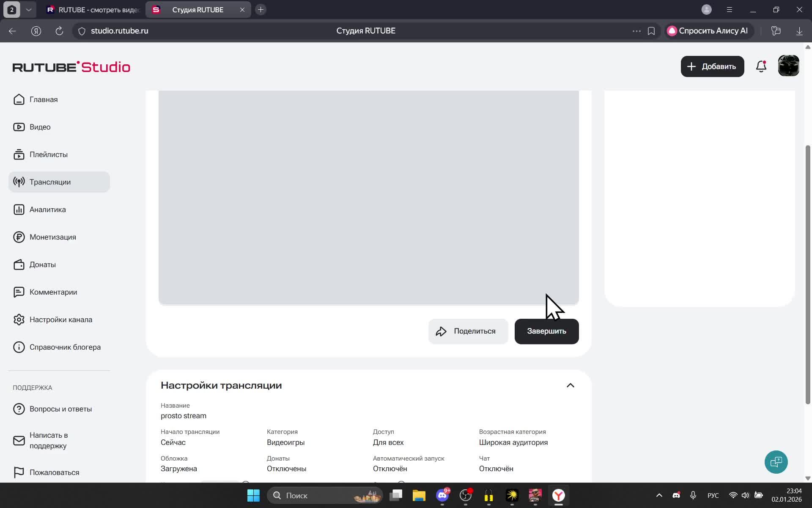
Task: Switch to the RUTUBE video browser tab
Action: (93, 9)
